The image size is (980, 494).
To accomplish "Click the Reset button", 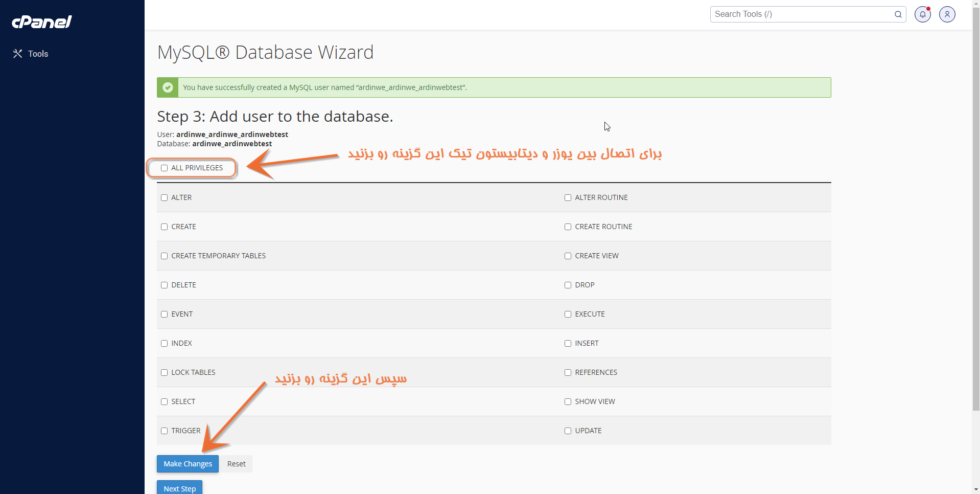I will [x=236, y=464].
